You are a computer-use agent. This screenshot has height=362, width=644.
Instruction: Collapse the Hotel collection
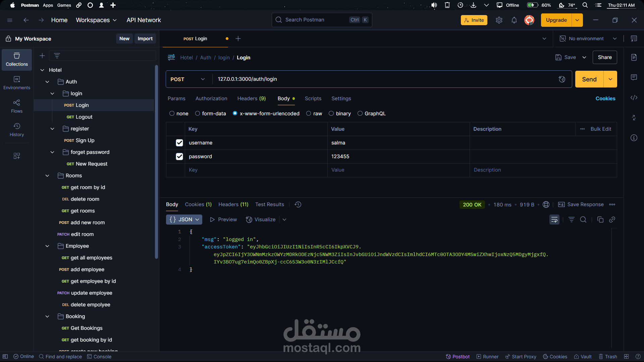[42, 70]
